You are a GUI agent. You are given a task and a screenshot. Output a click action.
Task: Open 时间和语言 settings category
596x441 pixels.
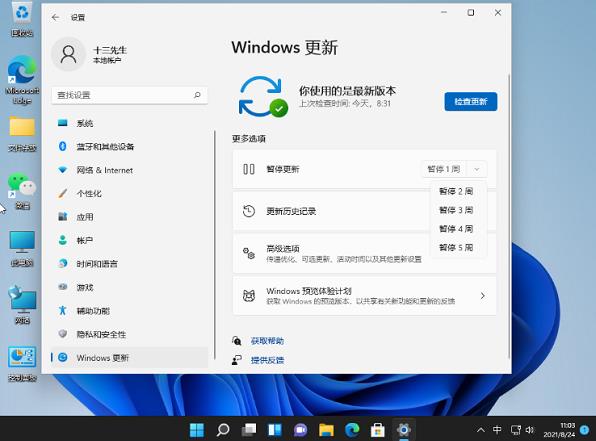pyautogui.click(x=129, y=263)
